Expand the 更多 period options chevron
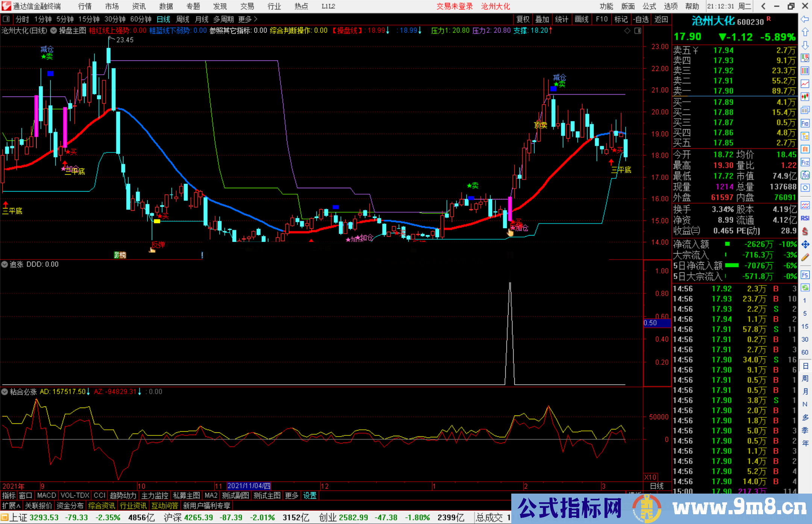The height and width of the screenshot is (524, 812). [256, 19]
